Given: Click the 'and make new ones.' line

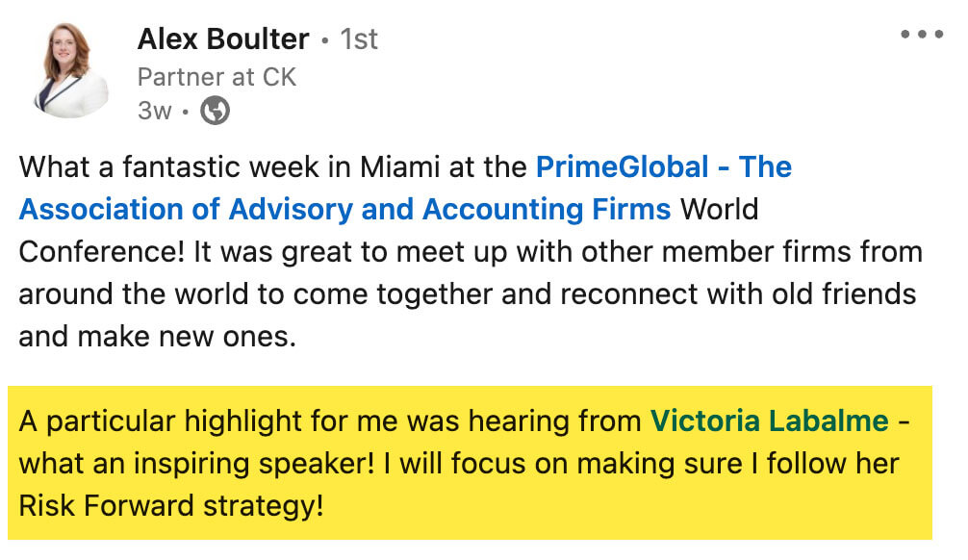Looking at the screenshot, I should coord(158,336).
